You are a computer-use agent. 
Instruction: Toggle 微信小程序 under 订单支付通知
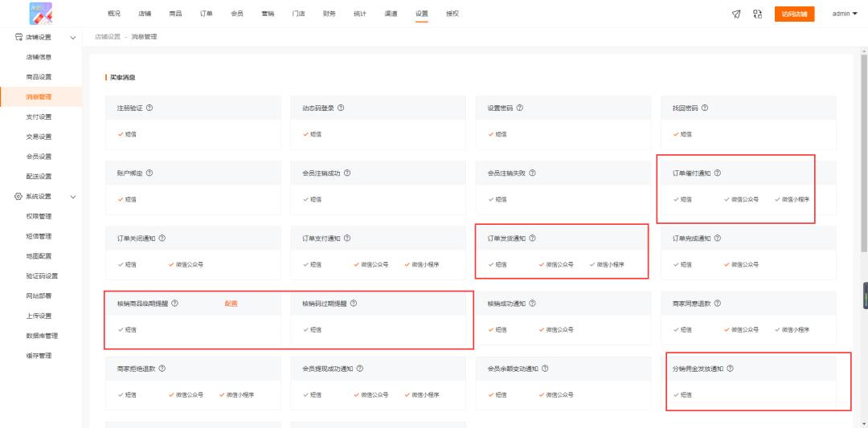tap(422, 265)
